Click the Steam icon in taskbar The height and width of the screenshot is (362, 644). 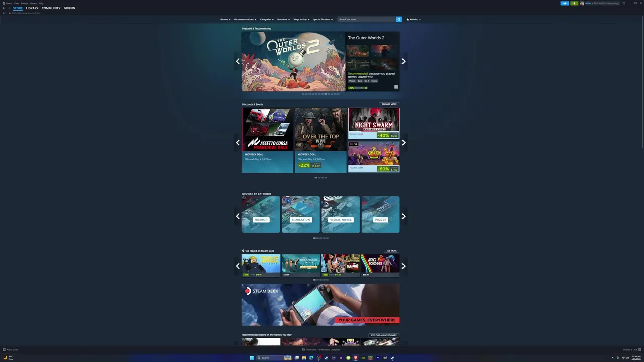(392, 358)
